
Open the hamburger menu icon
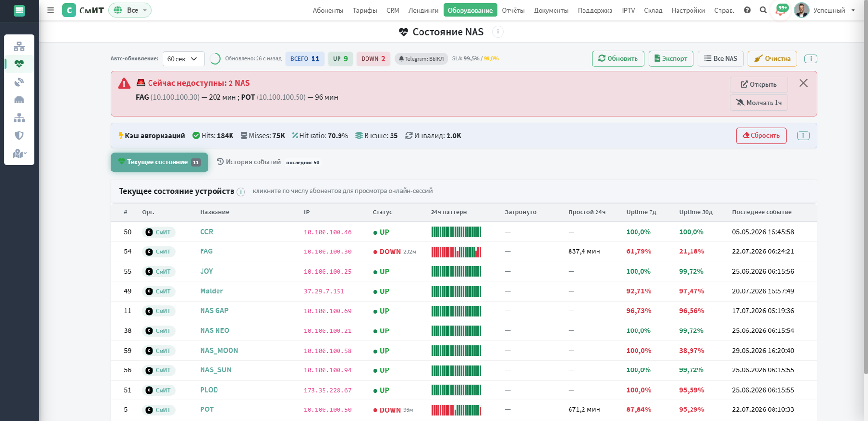click(50, 10)
